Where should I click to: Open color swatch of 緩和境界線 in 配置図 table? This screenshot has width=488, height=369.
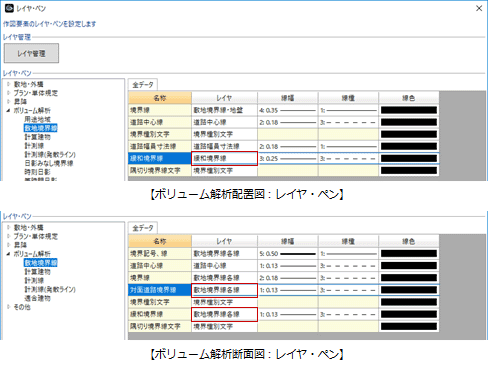click(409, 158)
